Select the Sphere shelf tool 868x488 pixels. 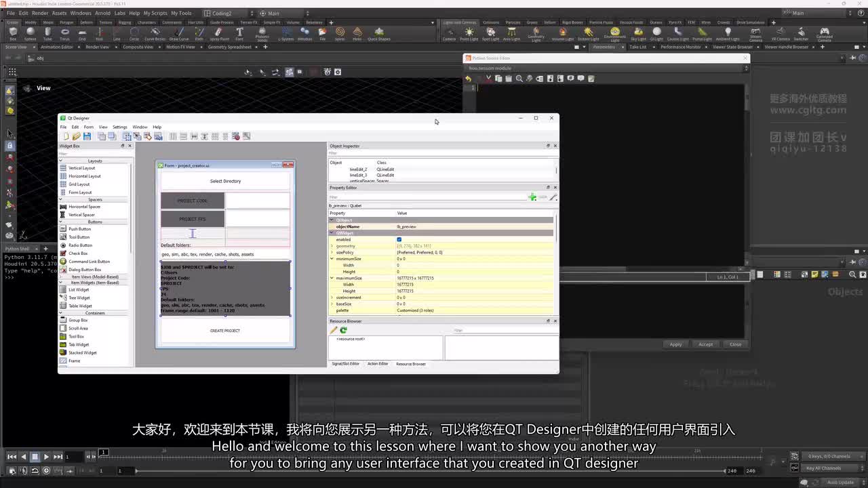[x=30, y=34]
